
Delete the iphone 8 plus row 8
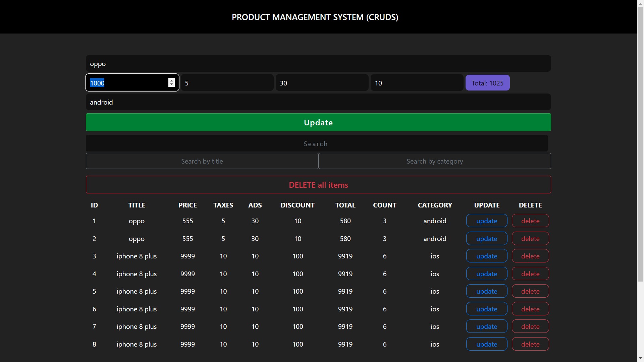[x=530, y=344]
